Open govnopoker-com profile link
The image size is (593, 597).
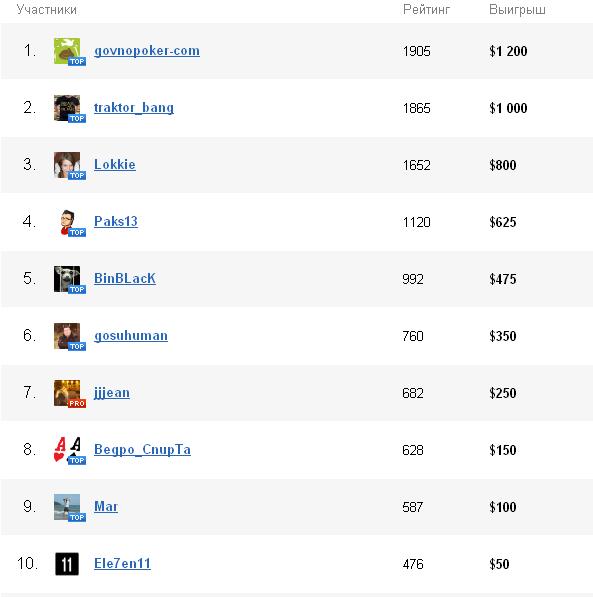click(147, 51)
